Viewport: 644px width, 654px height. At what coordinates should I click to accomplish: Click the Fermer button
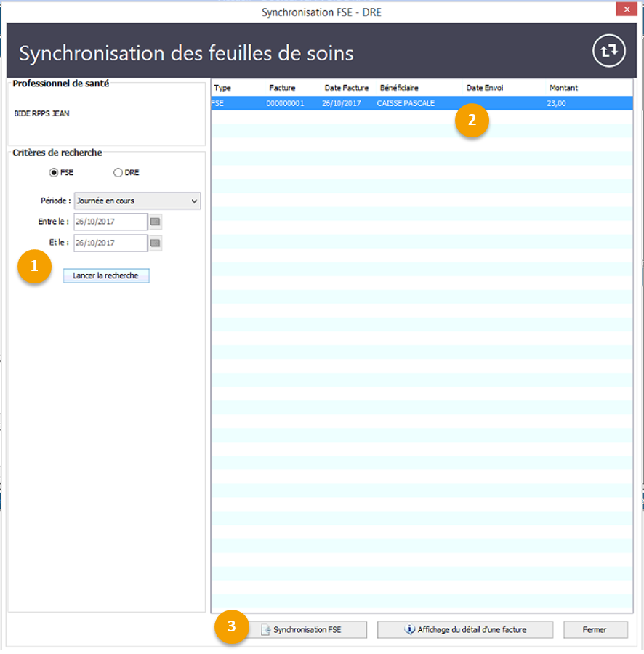(x=595, y=629)
